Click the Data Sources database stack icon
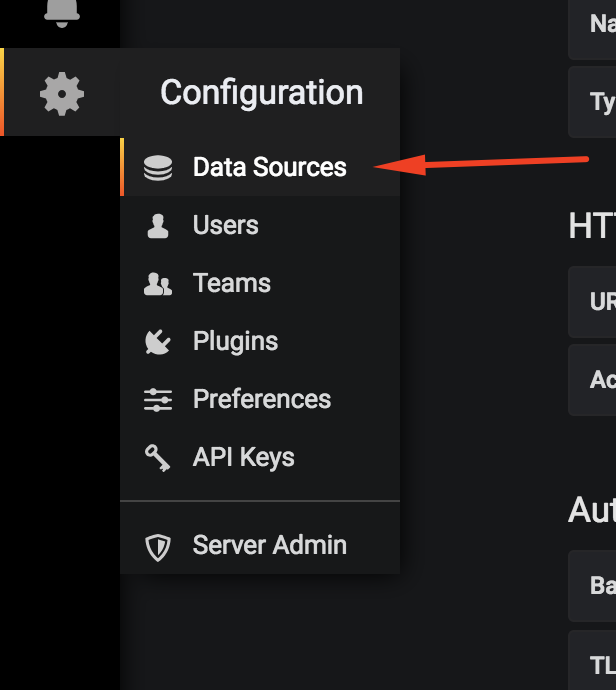The height and width of the screenshot is (690, 616). coord(157,168)
